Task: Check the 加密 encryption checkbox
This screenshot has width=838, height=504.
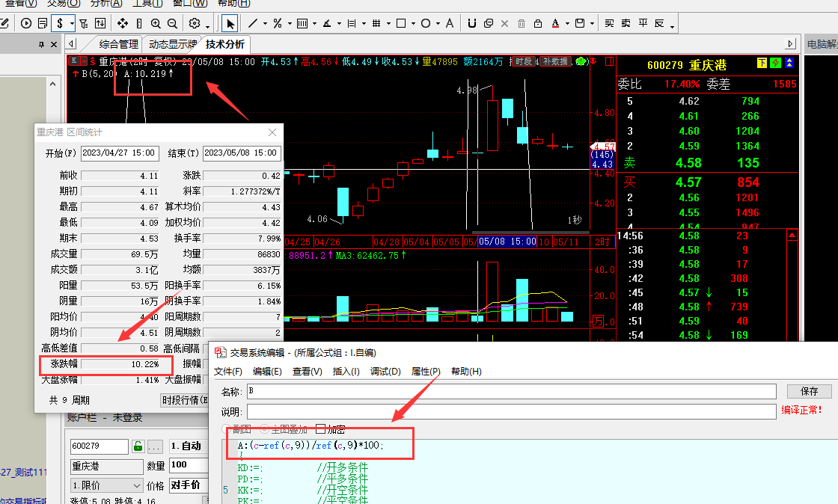Action: (321, 429)
